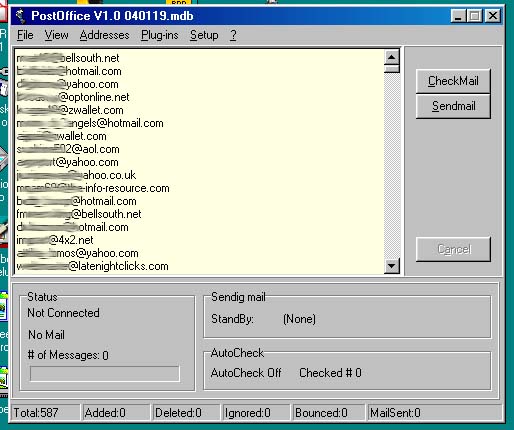
Task: Open the Plug-ins menu
Action: click(159, 35)
